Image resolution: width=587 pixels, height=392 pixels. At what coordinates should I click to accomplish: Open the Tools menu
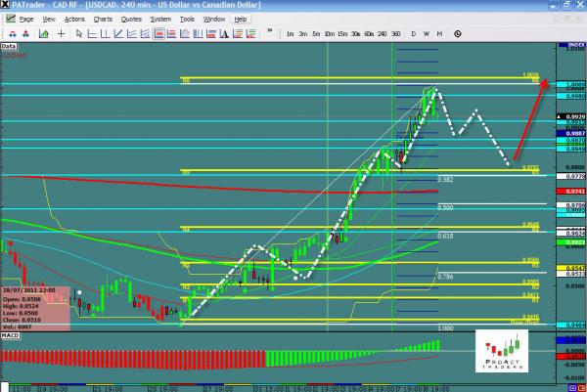pos(186,19)
